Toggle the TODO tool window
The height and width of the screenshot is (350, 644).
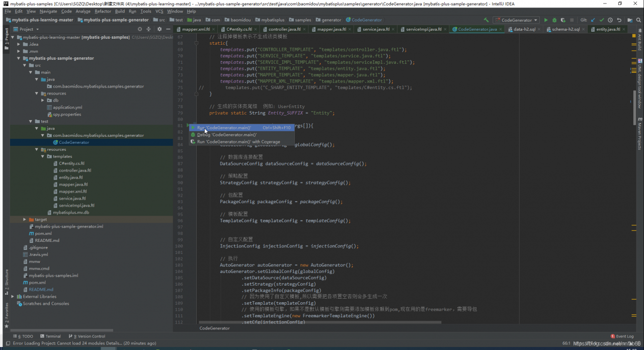click(x=23, y=336)
